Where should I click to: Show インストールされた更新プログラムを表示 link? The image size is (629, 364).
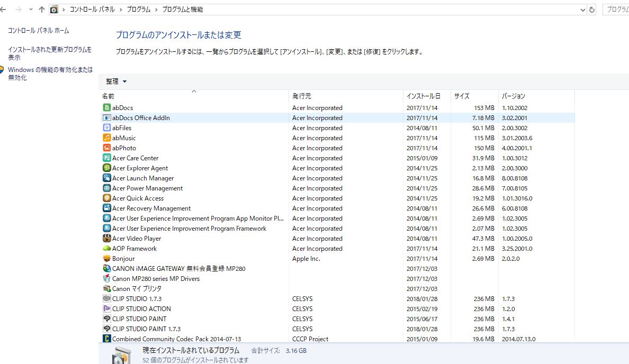coord(49,53)
